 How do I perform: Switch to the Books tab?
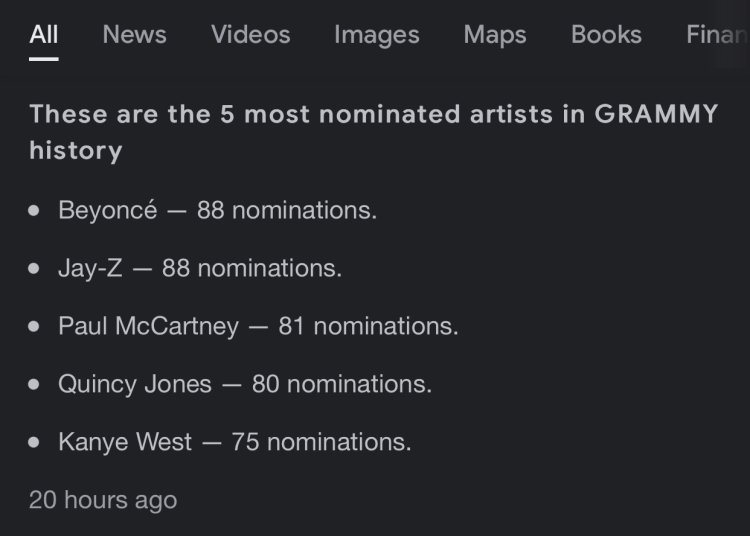click(606, 35)
